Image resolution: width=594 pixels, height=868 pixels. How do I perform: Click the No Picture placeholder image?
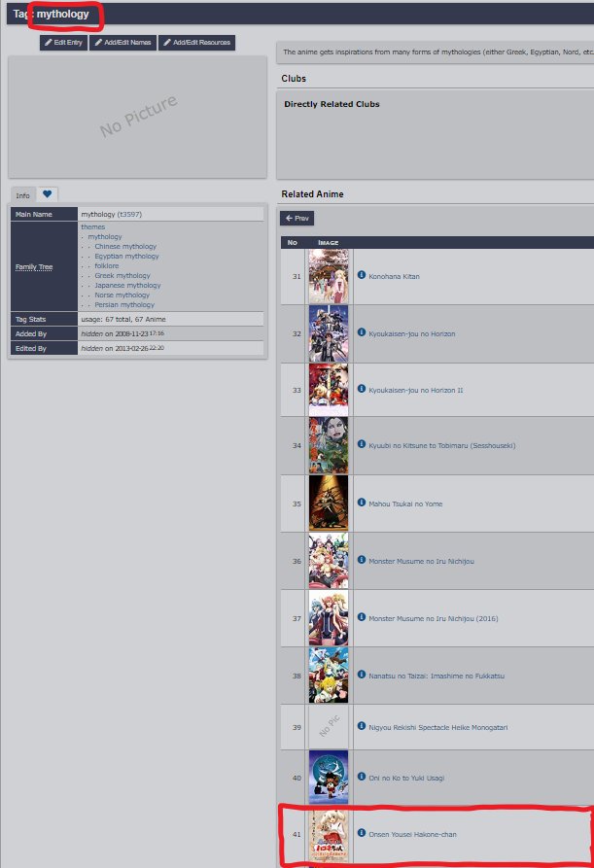click(138, 117)
